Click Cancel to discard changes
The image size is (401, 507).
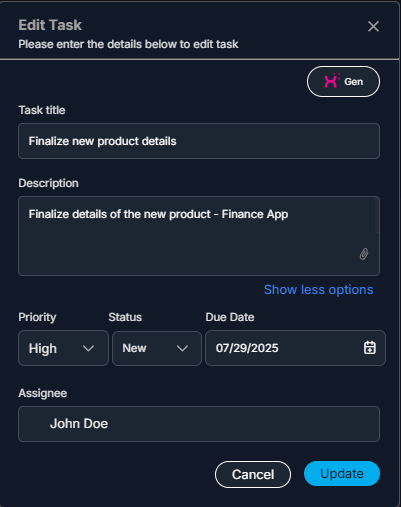point(253,474)
